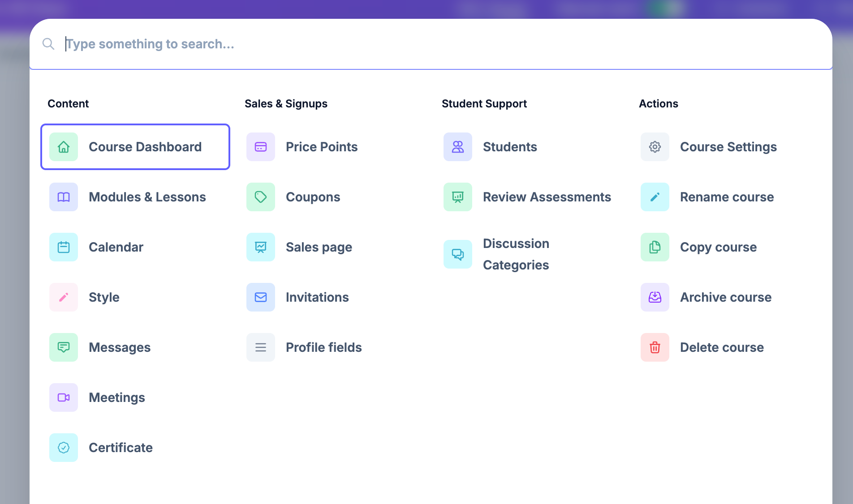Select the Students icon
This screenshot has height=504, width=853.
tap(457, 147)
